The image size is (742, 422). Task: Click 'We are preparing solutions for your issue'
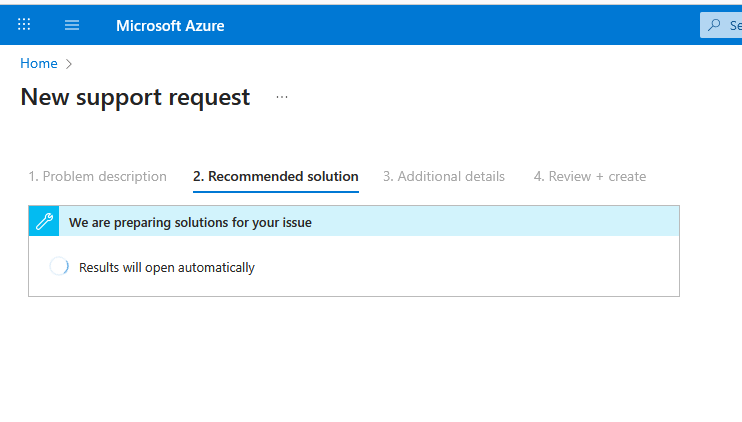190,222
